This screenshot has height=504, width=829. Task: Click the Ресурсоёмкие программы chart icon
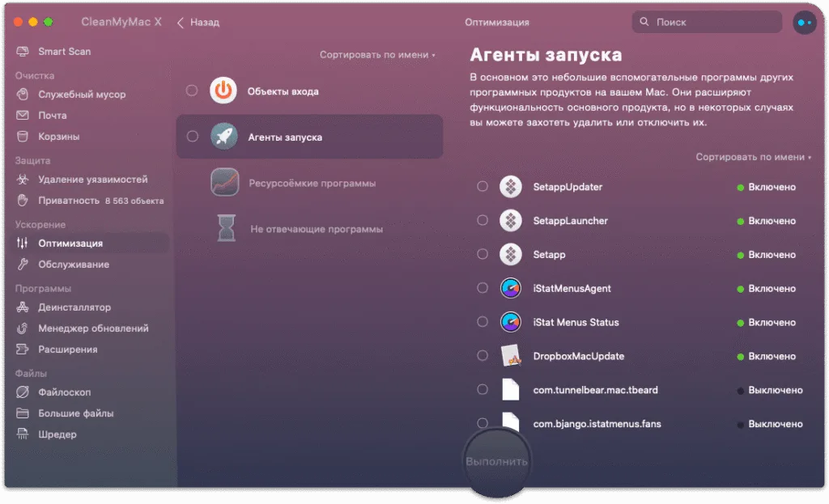pos(225,182)
